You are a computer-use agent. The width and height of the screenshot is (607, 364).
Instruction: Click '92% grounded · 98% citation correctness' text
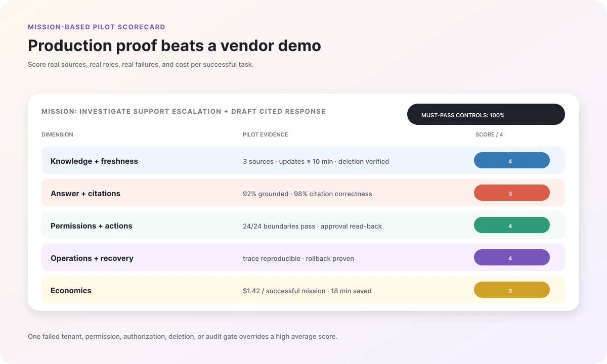(x=308, y=194)
